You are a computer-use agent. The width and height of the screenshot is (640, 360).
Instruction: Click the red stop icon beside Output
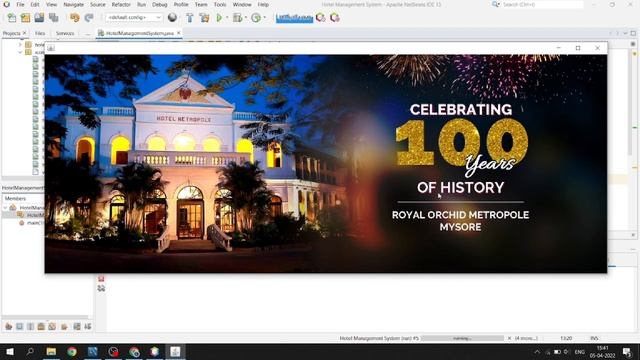coord(101,278)
